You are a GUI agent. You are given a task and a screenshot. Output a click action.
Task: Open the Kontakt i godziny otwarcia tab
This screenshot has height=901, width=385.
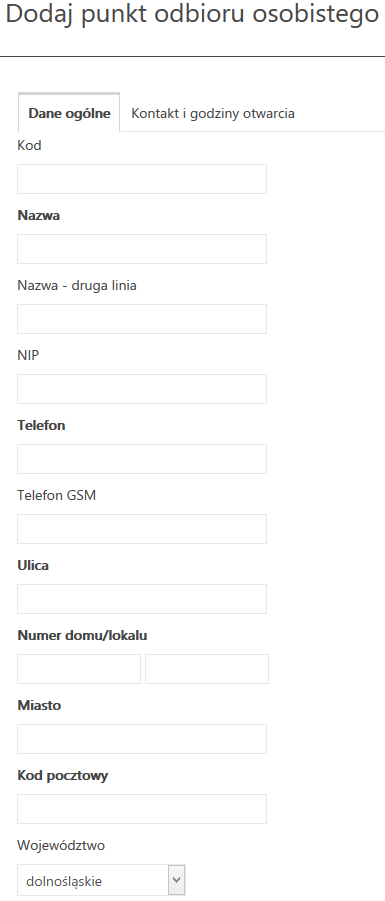tap(213, 113)
